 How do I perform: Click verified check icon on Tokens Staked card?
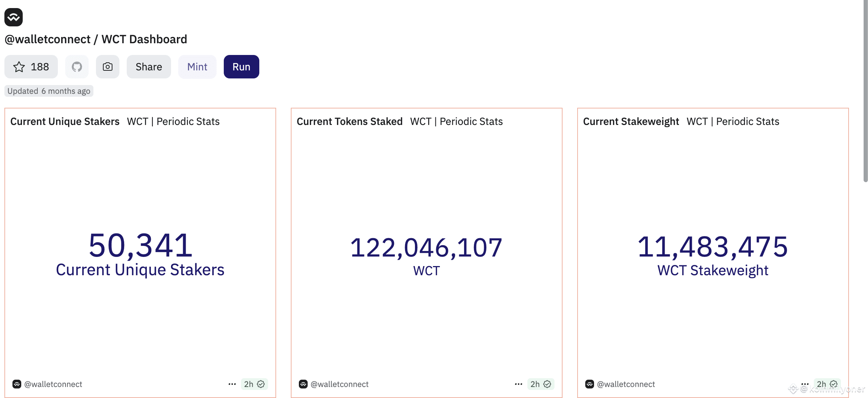click(547, 384)
